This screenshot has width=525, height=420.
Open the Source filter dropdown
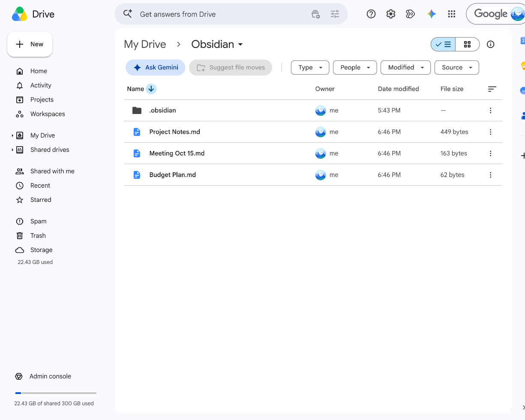click(x=457, y=68)
